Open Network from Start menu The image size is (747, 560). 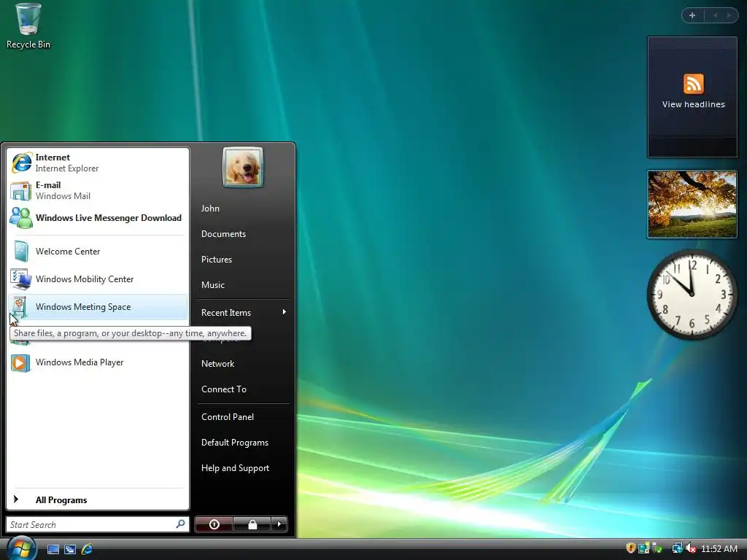217,364
